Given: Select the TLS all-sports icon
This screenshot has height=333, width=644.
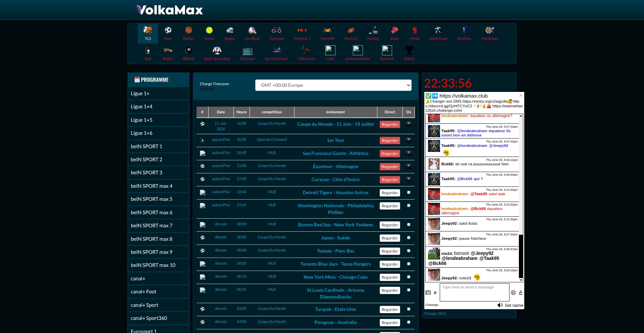Looking at the screenshot, I should click(x=148, y=31).
